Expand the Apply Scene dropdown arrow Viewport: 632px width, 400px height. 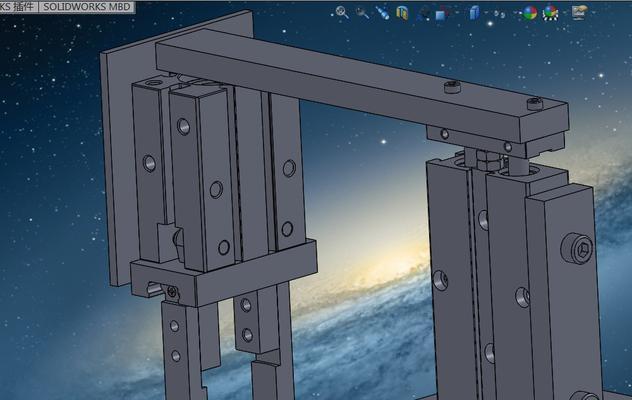pyautogui.click(x=564, y=13)
